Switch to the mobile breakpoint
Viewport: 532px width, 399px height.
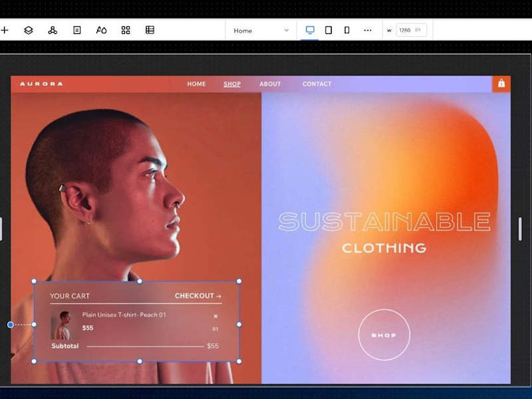[x=346, y=30]
